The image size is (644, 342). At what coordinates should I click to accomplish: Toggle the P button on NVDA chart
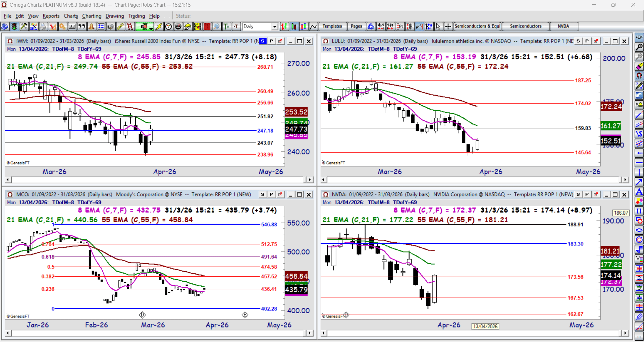(587, 194)
